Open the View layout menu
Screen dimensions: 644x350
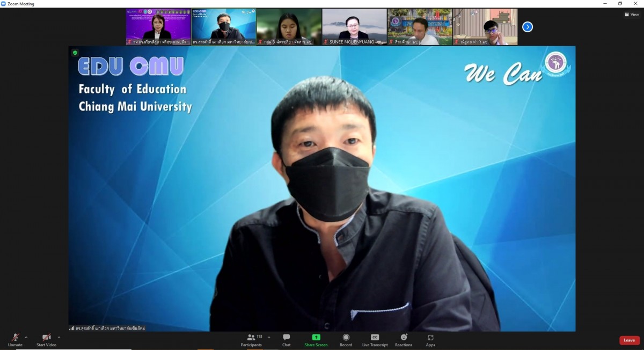632,14
